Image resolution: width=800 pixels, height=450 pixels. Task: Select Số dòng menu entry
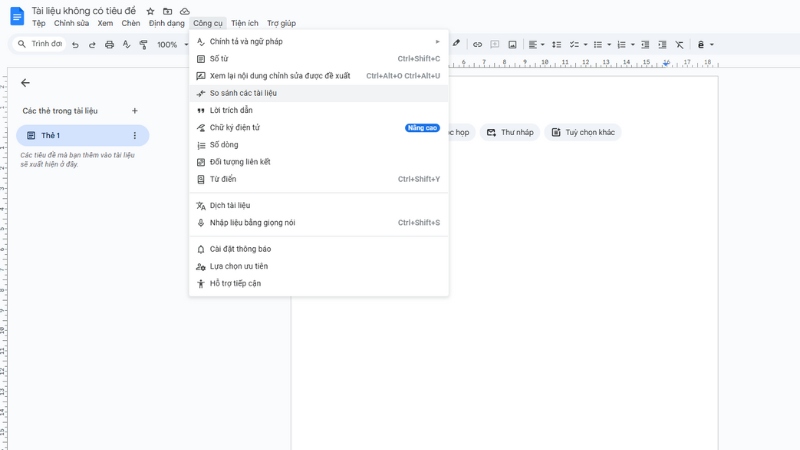pos(319,145)
